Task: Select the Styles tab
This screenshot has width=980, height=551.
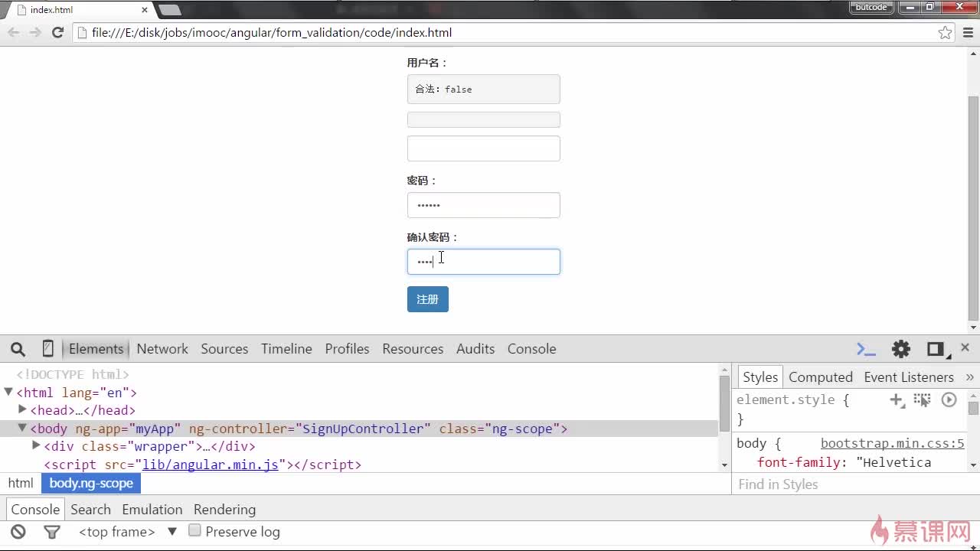Action: (x=760, y=377)
